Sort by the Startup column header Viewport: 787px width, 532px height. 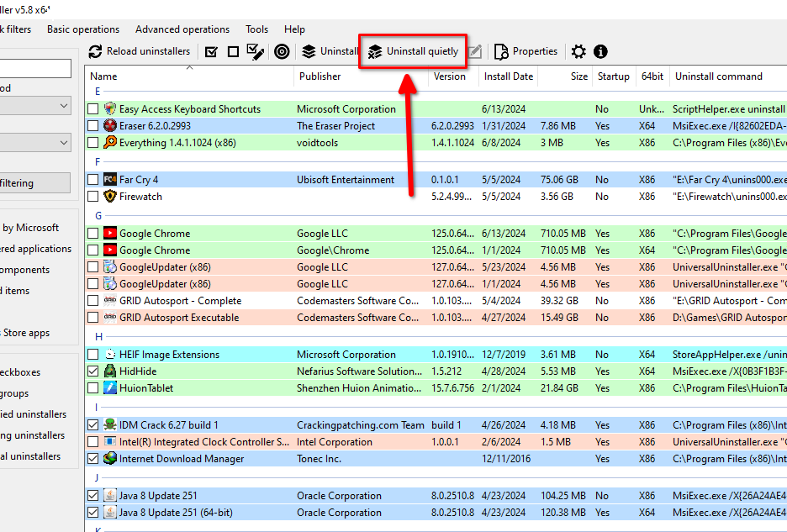[x=613, y=76]
